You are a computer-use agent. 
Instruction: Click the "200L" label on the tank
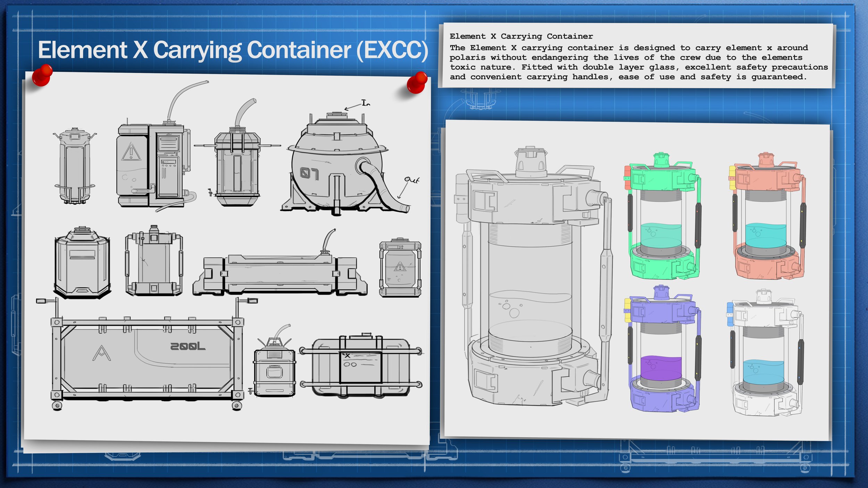(x=188, y=346)
